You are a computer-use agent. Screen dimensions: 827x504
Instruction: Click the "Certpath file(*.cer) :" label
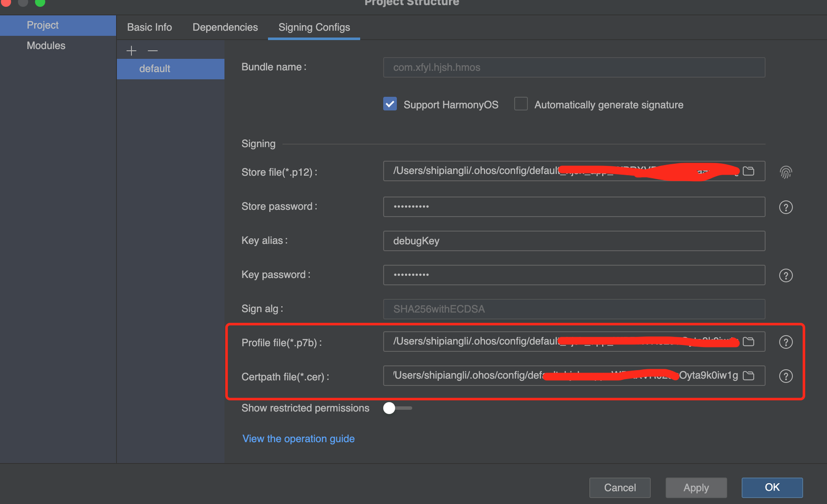click(x=285, y=377)
